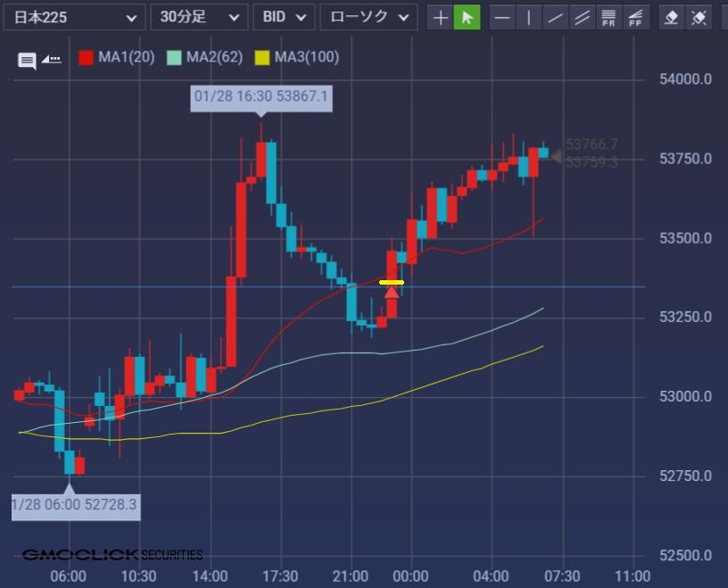Select the Fibonacci retracement FR tool
Viewport: 728px width, 588px height.
(x=609, y=17)
